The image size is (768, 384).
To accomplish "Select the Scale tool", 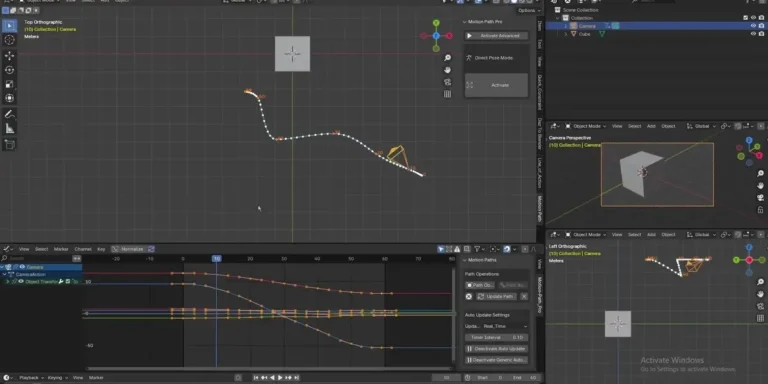I will (x=9, y=84).
